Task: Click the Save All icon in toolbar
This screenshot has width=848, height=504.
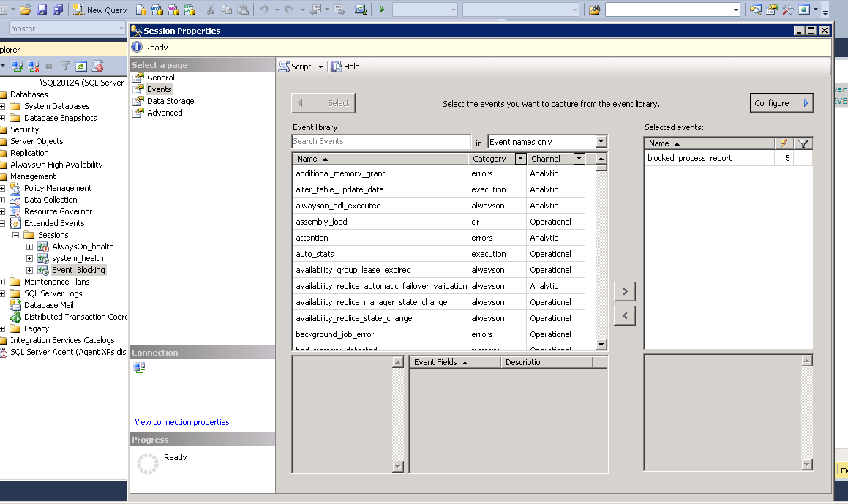Action: coord(57,10)
